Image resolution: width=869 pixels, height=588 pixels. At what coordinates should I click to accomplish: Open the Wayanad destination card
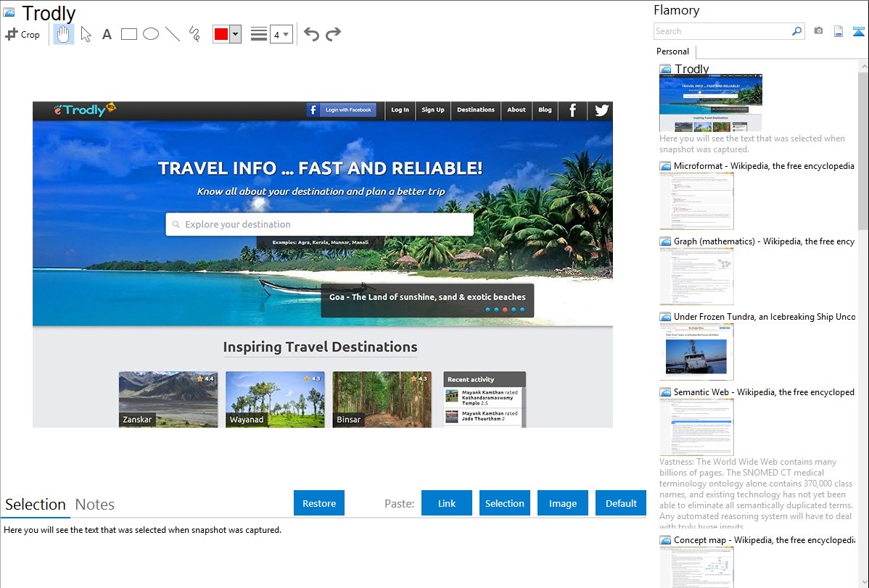tap(275, 399)
